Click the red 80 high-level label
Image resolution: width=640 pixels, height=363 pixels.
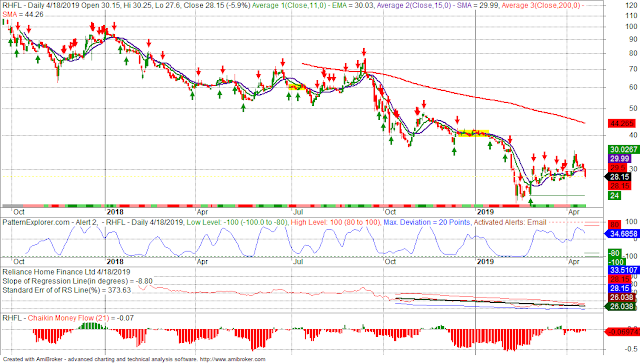click(614, 225)
